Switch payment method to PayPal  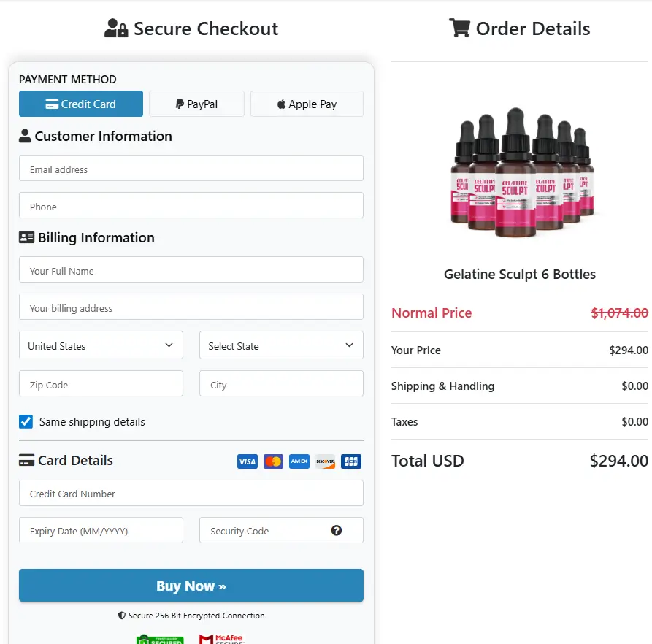pos(196,104)
